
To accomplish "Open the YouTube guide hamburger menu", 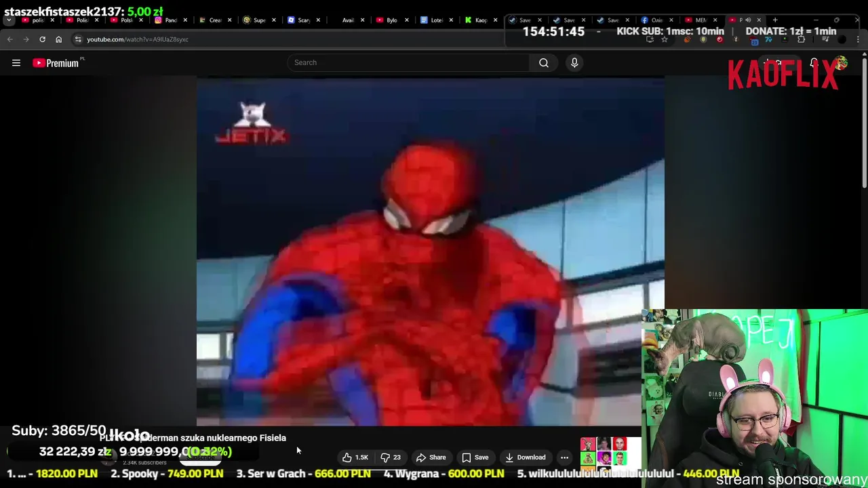I will [16, 63].
